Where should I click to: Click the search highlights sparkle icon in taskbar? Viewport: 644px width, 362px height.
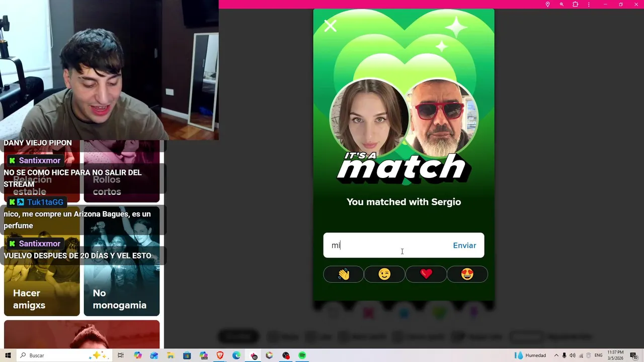(98, 355)
